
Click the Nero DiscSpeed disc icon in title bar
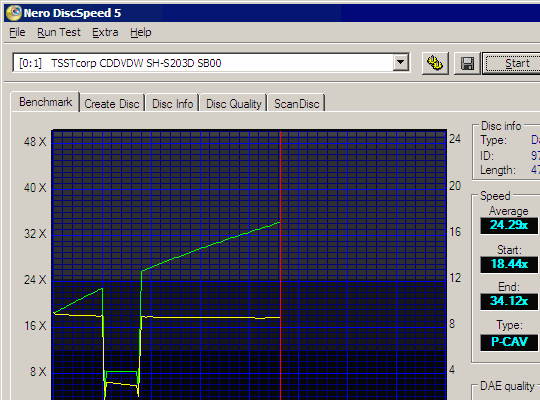tap(13, 13)
